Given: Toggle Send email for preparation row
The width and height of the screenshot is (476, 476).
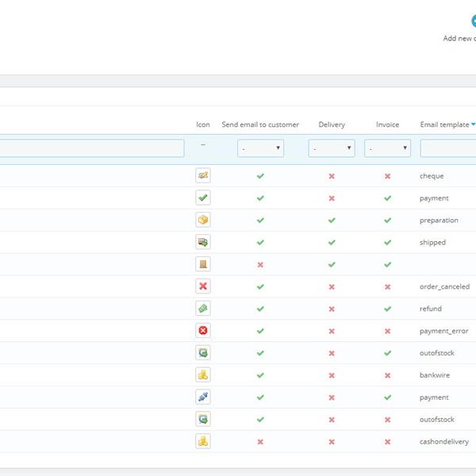Looking at the screenshot, I should pos(260,220).
